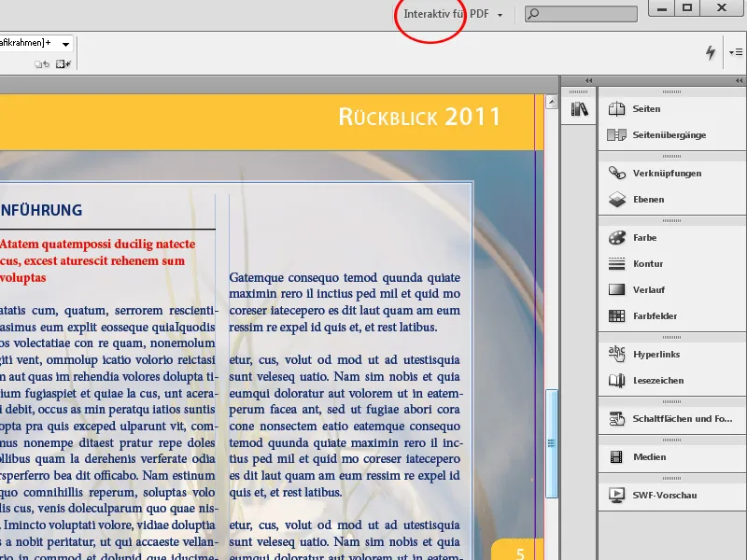The width and height of the screenshot is (747, 560).
Task: Open the library books panel icon
Action: [579, 109]
